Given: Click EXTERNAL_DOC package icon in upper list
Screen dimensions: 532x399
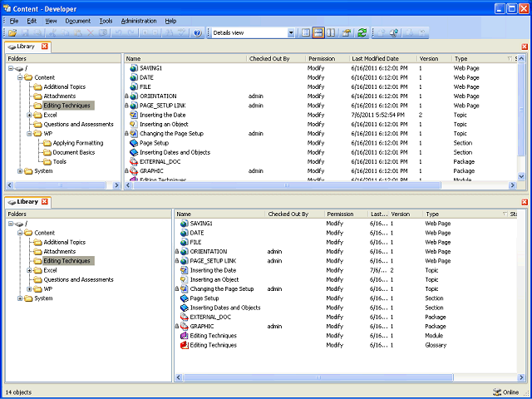Looking at the screenshot, I should tap(134, 162).
